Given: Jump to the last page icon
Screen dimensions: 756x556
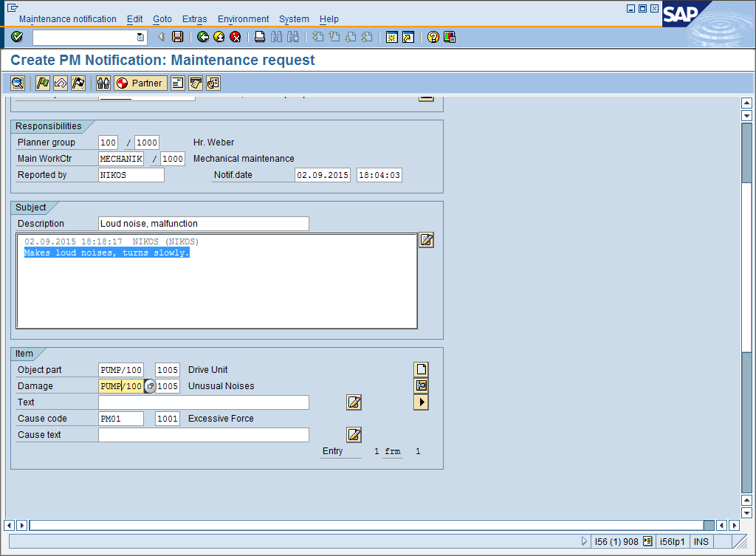Looking at the screenshot, I should point(367,37).
